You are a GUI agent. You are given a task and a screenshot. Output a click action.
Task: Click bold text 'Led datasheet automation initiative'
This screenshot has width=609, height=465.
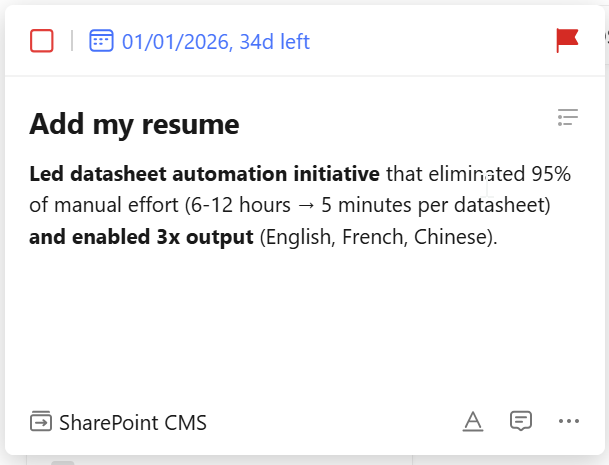coord(204,175)
